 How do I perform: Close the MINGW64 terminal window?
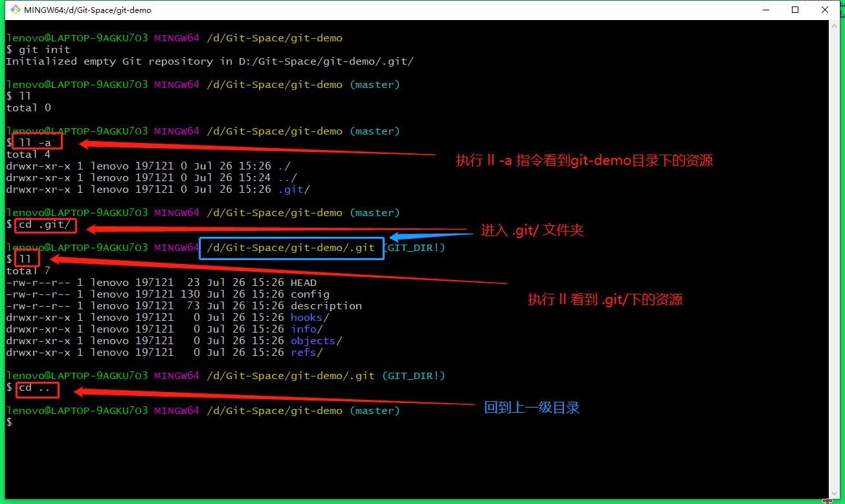tap(825, 10)
